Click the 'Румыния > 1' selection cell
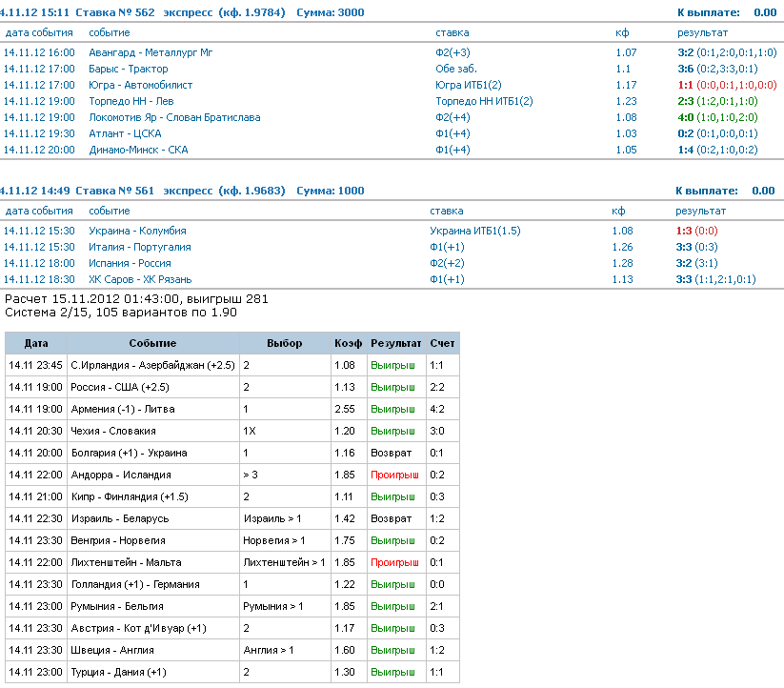This screenshot has width=784, height=688. tap(285, 606)
